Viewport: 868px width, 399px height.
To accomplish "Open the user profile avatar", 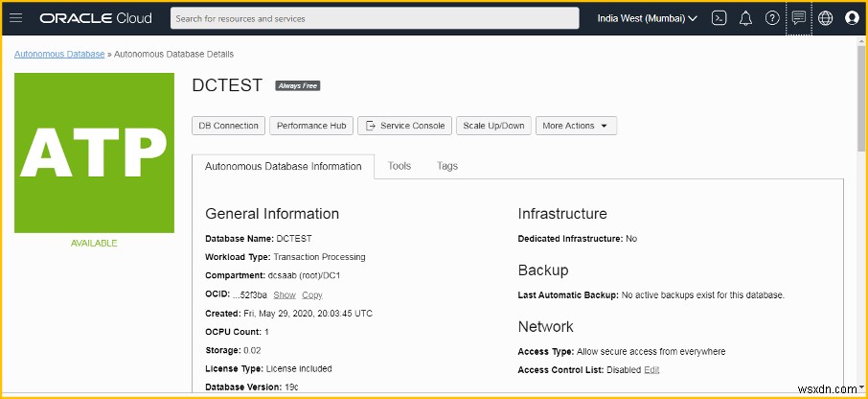I will click(x=852, y=18).
